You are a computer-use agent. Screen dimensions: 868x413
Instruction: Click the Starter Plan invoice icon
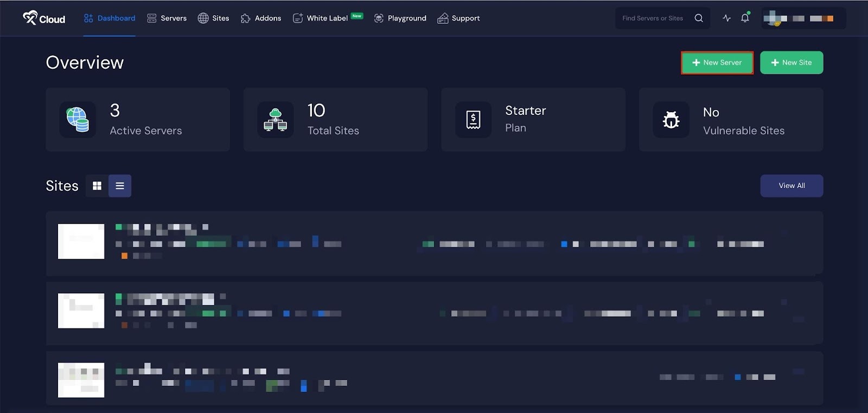473,120
